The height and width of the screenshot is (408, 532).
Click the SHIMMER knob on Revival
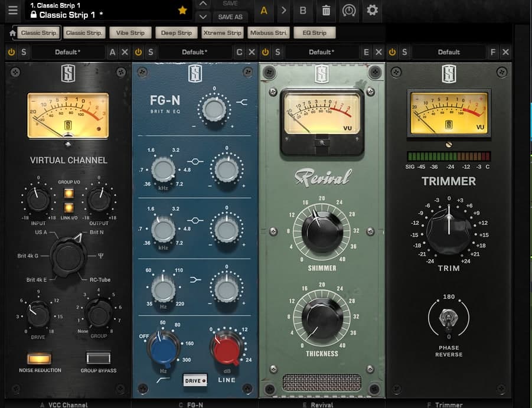tap(322, 231)
